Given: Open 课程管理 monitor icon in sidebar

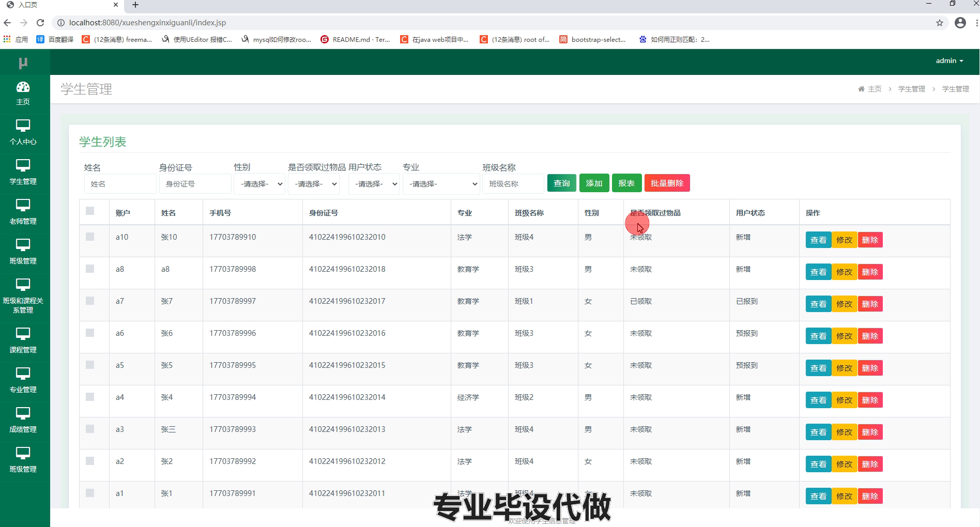Looking at the screenshot, I should pyautogui.click(x=23, y=334).
